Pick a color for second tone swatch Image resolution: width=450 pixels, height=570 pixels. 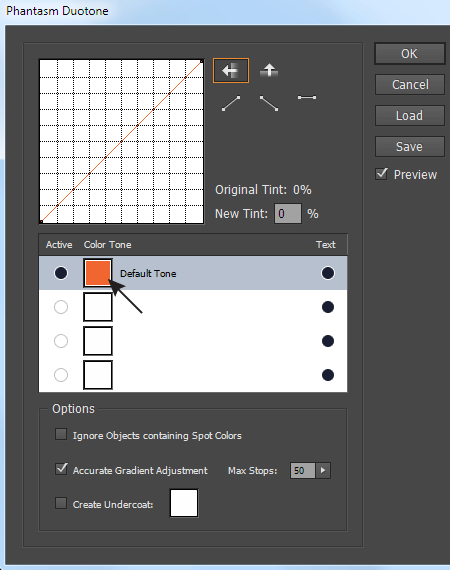pyautogui.click(x=98, y=307)
